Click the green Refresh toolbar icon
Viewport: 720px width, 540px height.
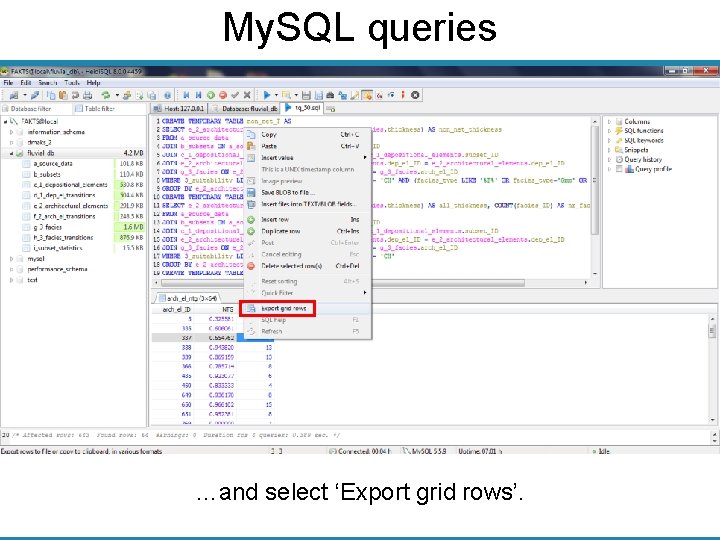click(x=106, y=96)
